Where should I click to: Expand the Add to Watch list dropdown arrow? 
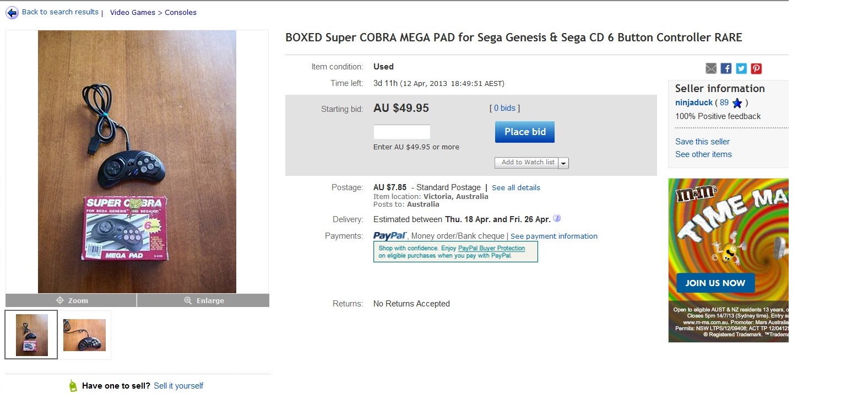pos(563,163)
